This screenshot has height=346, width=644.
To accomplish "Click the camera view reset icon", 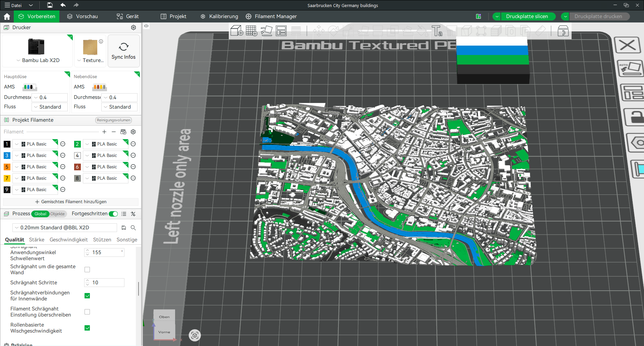I will click(195, 335).
